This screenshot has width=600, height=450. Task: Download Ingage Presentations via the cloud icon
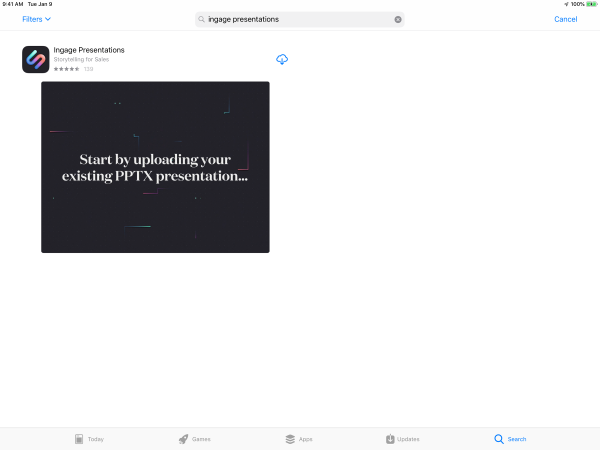(x=282, y=59)
